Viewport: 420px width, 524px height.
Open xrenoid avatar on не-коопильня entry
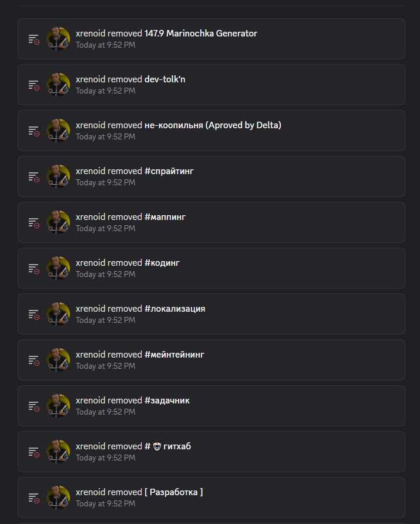point(58,131)
